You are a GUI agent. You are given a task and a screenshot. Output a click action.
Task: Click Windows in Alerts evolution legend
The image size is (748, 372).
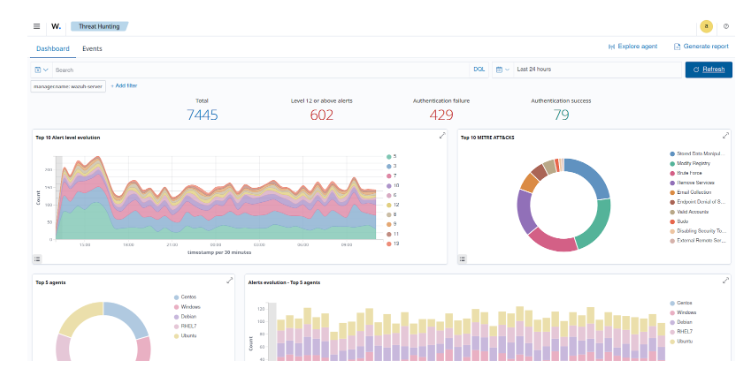click(x=683, y=312)
